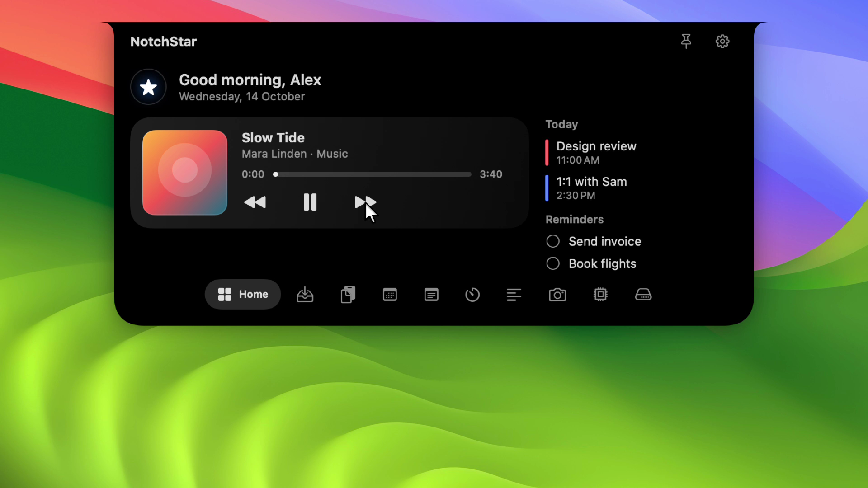Open the CPU system monitor tab
The width and height of the screenshot is (868, 488).
point(600,295)
